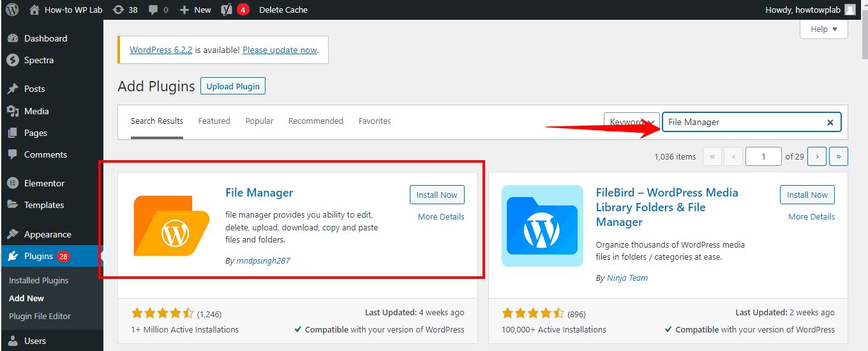Click the 'Please update now' link
The width and height of the screenshot is (868, 351).
(x=280, y=50)
